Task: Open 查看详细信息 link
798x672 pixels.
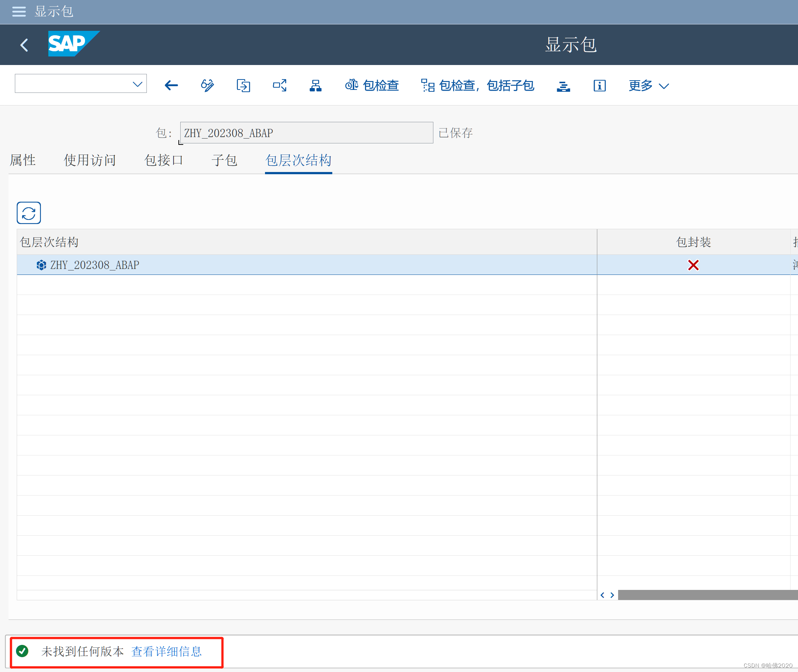Action: [167, 652]
